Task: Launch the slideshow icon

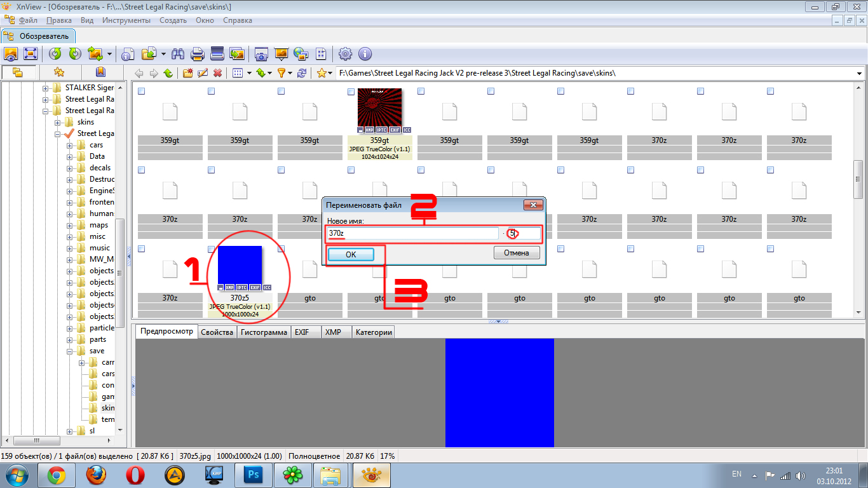Action: click(x=281, y=54)
